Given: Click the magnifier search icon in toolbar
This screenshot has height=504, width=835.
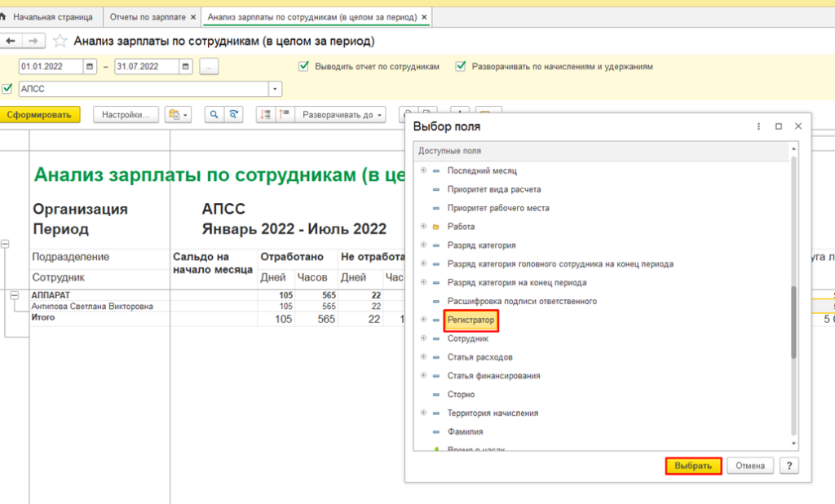Looking at the screenshot, I should tap(214, 115).
